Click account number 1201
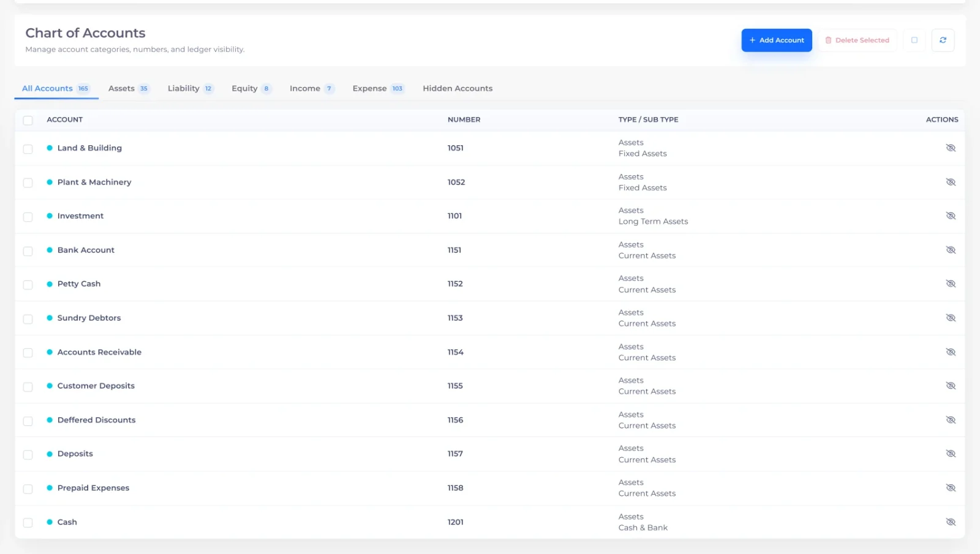The width and height of the screenshot is (980, 554). (455, 522)
